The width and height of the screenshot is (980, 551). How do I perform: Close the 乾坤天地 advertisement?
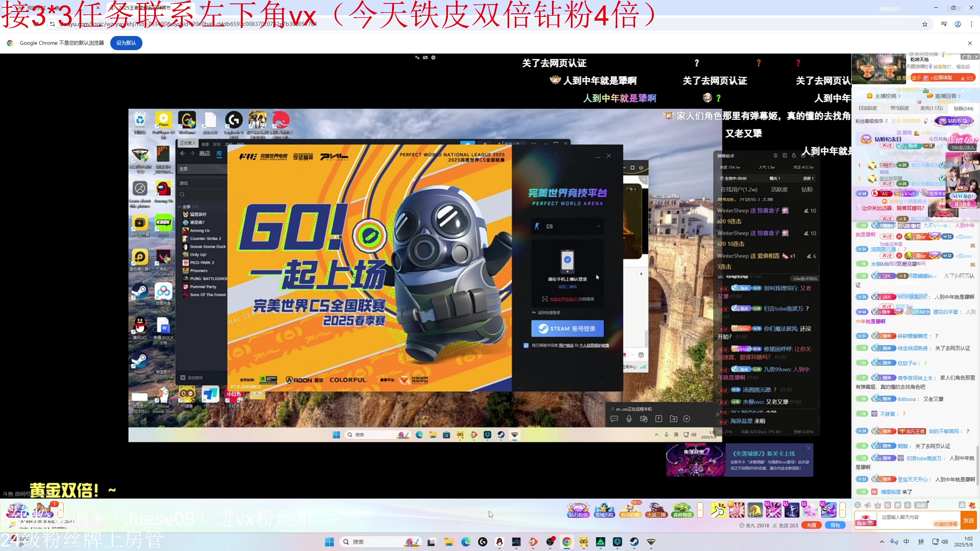[976, 57]
